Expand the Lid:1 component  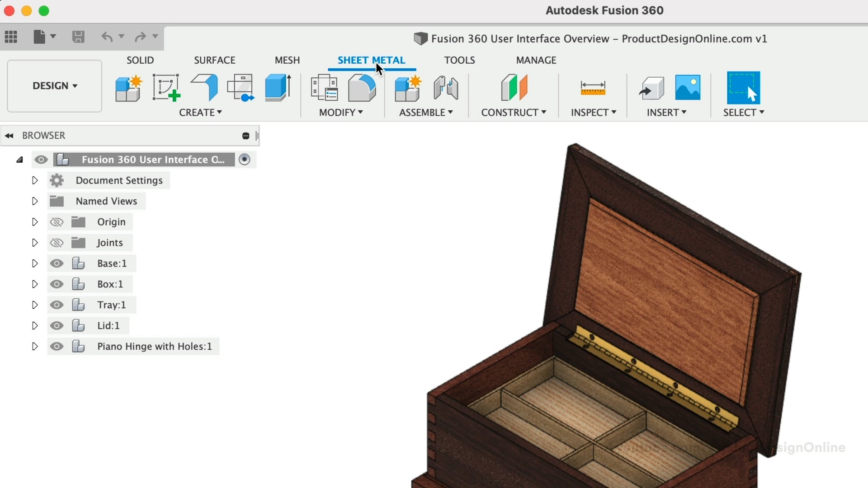coord(34,326)
